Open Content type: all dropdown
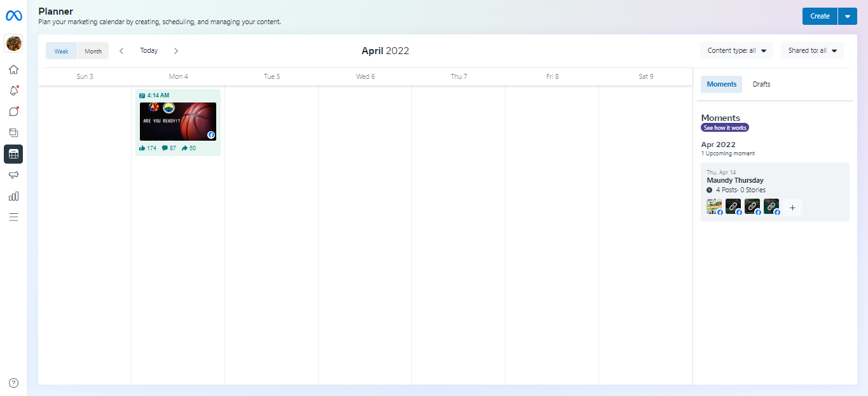This screenshot has height=396, width=868. [737, 51]
